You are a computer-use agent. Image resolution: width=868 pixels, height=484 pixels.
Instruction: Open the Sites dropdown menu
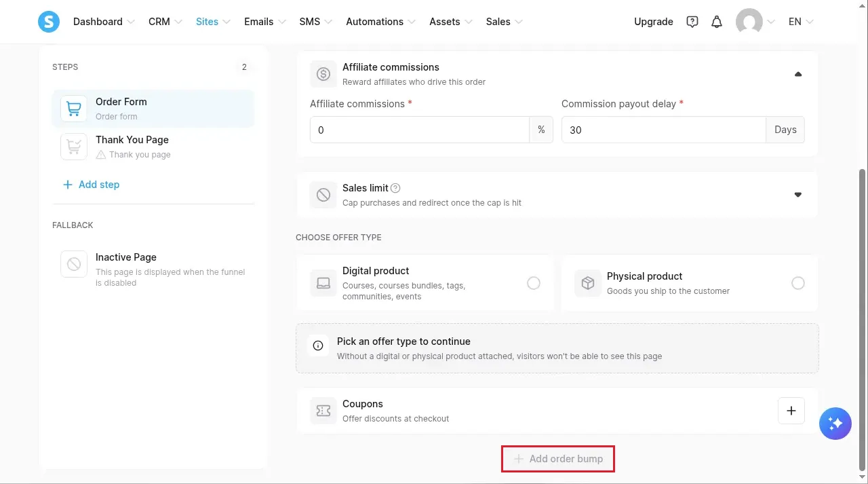click(x=213, y=22)
